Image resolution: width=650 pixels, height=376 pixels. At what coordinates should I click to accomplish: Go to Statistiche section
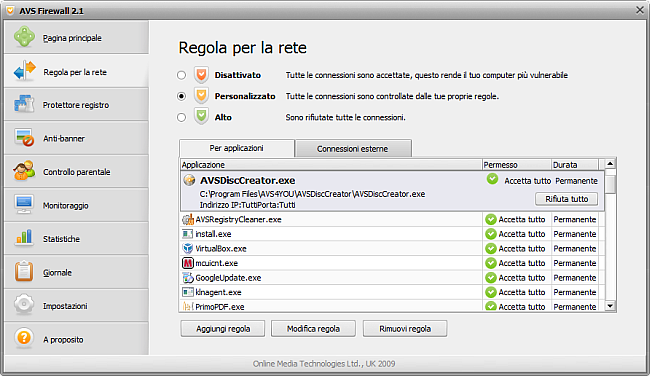[76, 238]
